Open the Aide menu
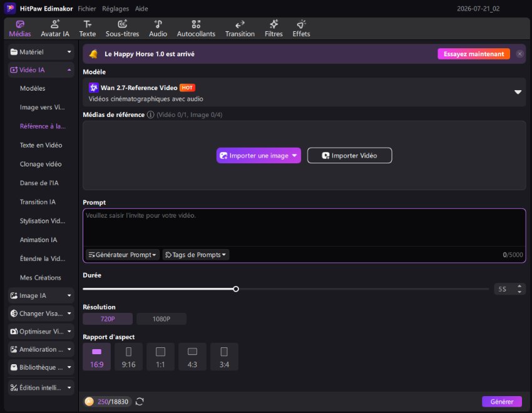The width and height of the screenshot is (532, 413). point(141,9)
